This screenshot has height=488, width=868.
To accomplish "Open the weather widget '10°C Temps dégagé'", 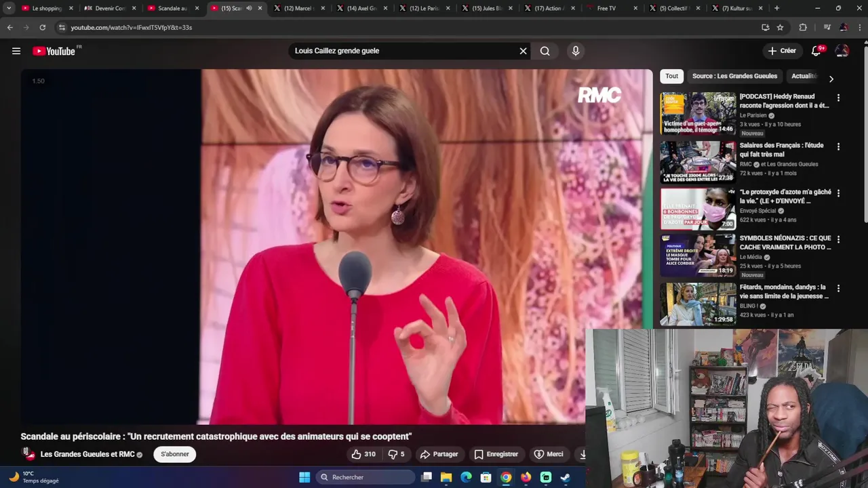I will click(x=34, y=477).
